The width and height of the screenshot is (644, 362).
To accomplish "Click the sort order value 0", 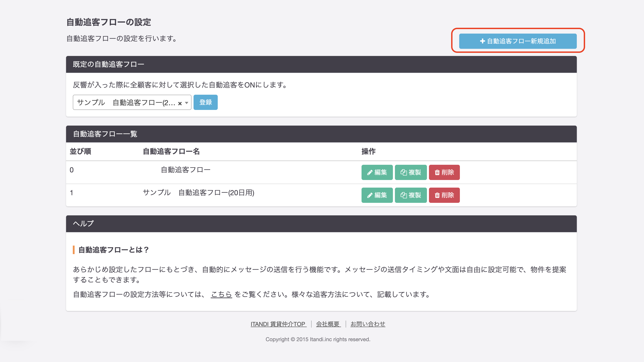I will pyautogui.click(x=71, y=170).
